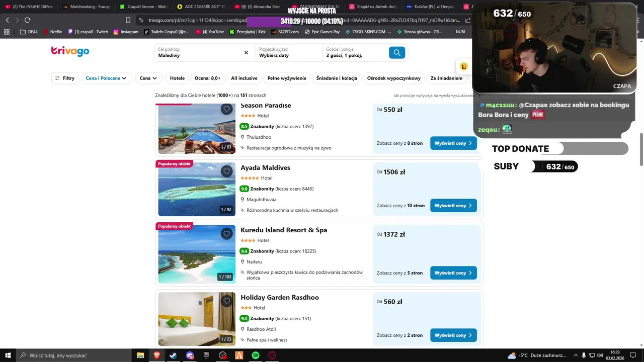Open the DEAL bookmarks folder
Viewport: 644px width, 362px height.
click(x=29, y=32)
